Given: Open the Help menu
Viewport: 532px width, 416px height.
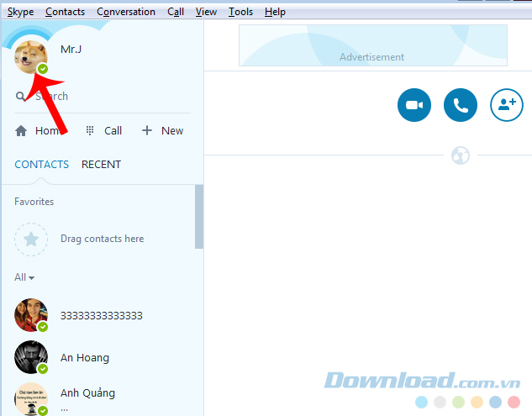Looking at the screenshot, I should coord(275,12).
